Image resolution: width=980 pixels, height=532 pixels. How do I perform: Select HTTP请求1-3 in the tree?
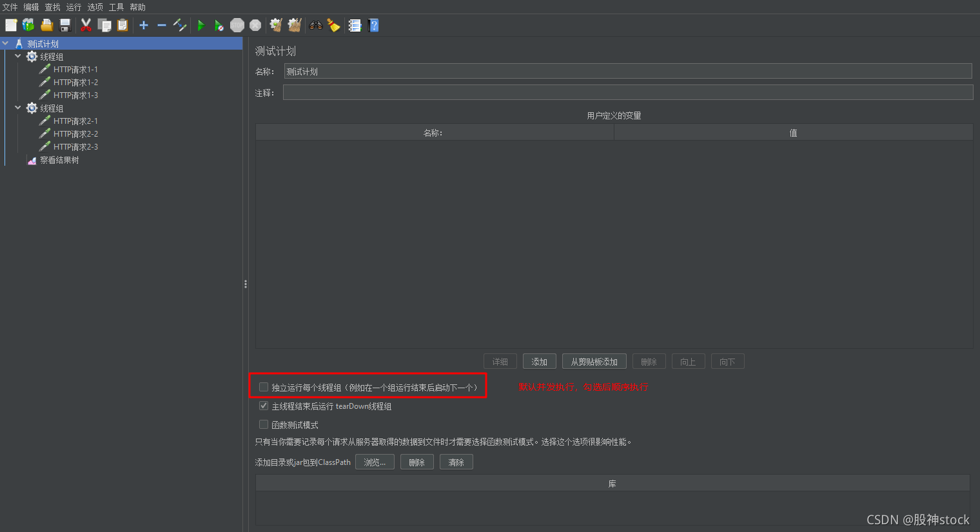[x=75, y=95]
